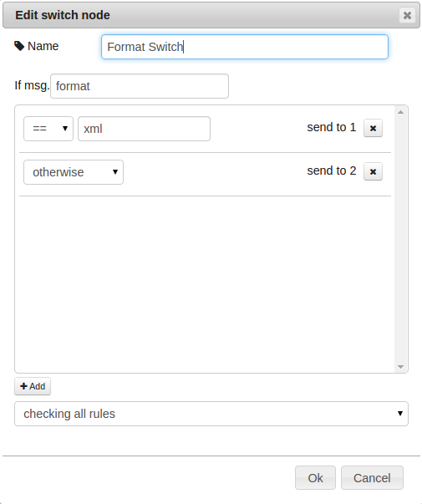The width and height of the screenshot is (422, 504).
Task: Remove the 'send to 1' rule
Action: click(x=373, y=128)
